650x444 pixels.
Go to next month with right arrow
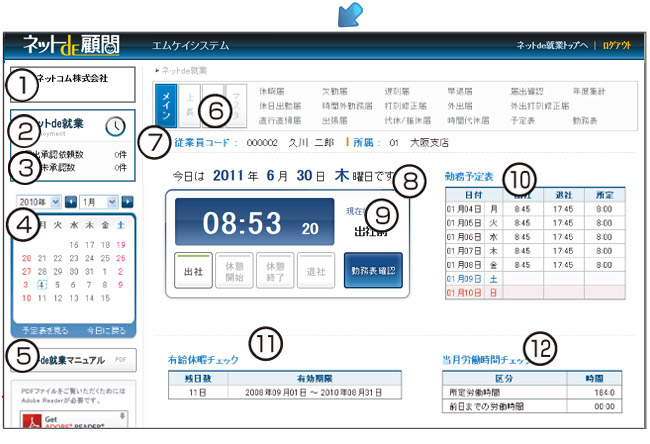127,202
